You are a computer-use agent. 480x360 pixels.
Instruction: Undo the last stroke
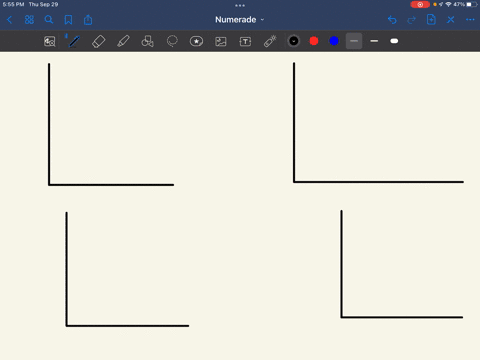tap(392, 20)
